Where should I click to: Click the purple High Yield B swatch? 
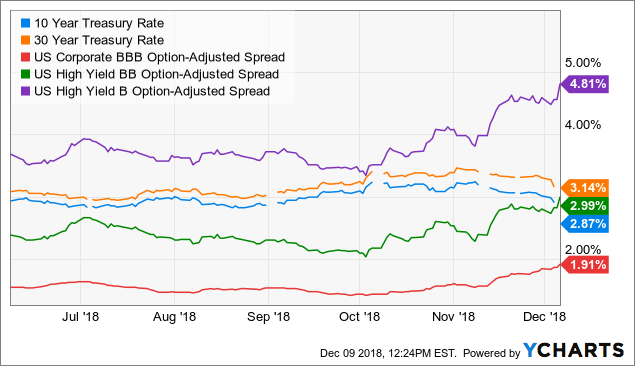pos(26,91)
